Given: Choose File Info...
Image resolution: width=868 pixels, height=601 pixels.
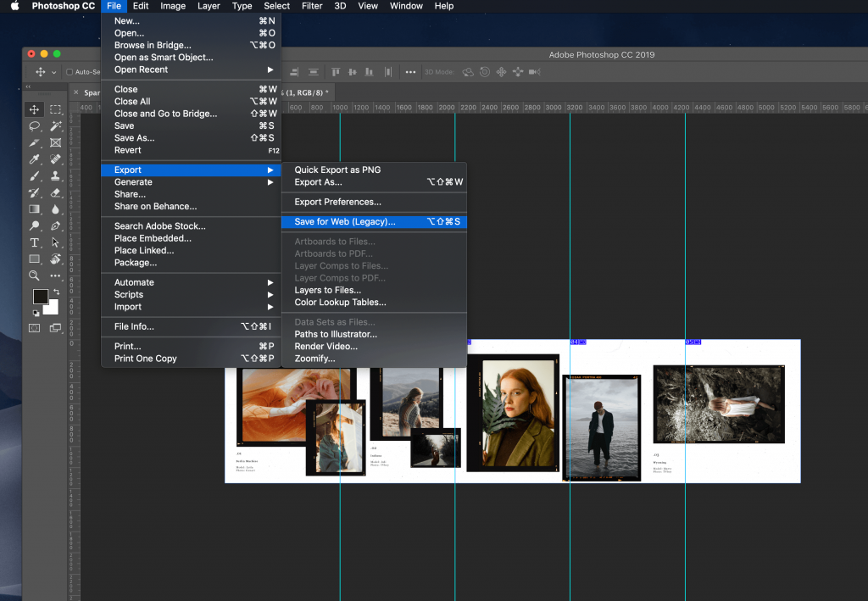Looking at the screenshot, I should 191,326.
